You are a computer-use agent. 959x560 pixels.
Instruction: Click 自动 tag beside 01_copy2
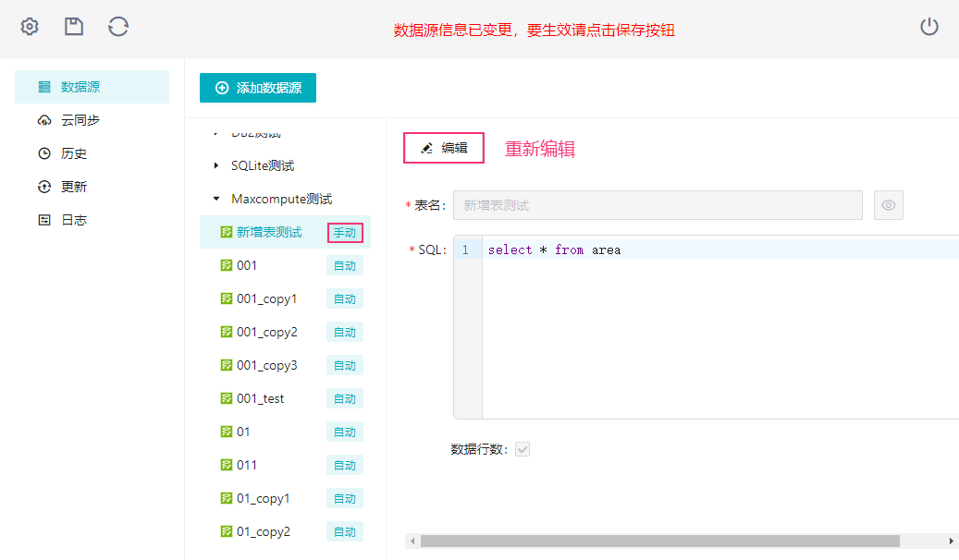click(345, 531)
